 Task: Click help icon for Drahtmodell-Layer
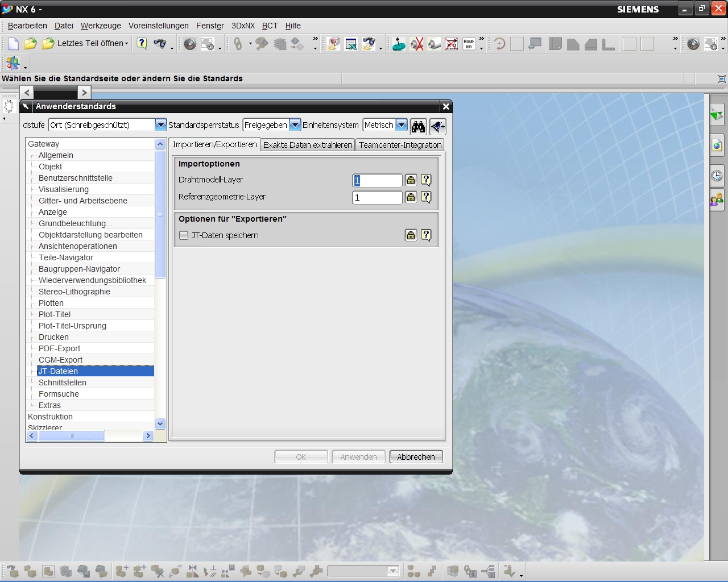(426, 180)
